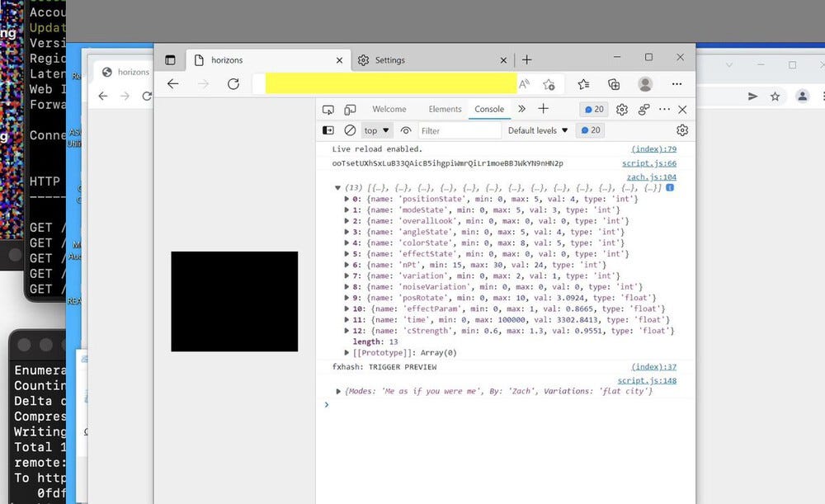Bookmark star in the rear browser window

point(775,97)
